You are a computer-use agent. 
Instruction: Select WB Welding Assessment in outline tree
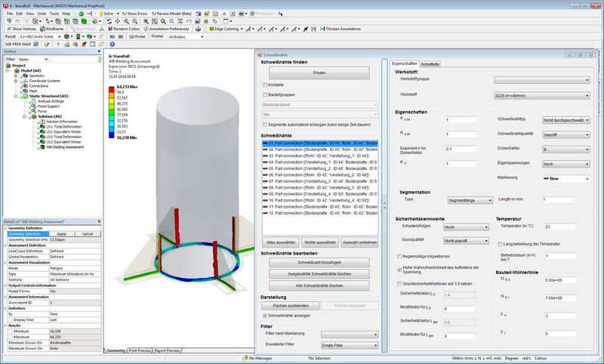pos(65,147)
